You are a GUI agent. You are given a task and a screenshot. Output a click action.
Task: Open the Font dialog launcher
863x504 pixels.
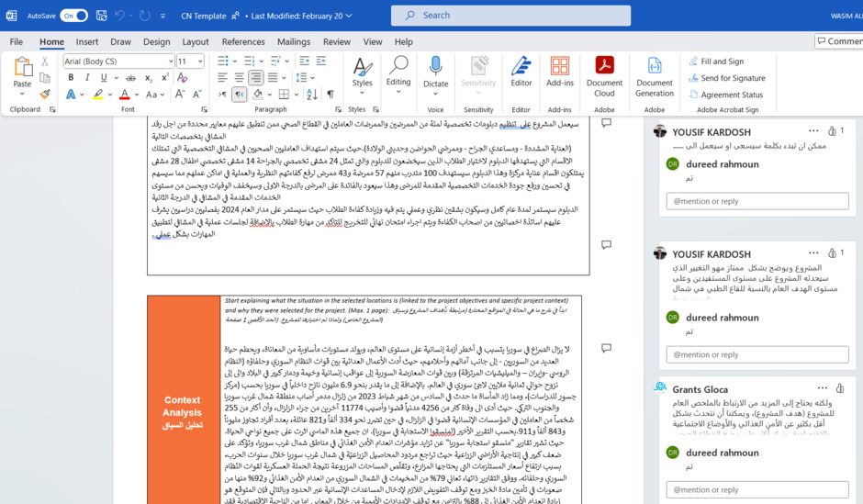(204, 109)
